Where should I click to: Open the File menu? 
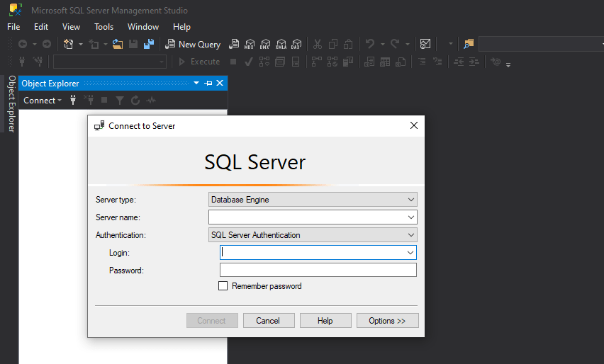[x=13, y=27]
